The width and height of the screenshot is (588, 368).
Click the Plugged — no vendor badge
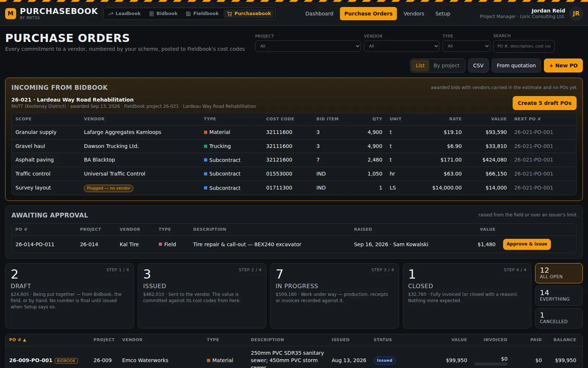click(x=108, y=188)
